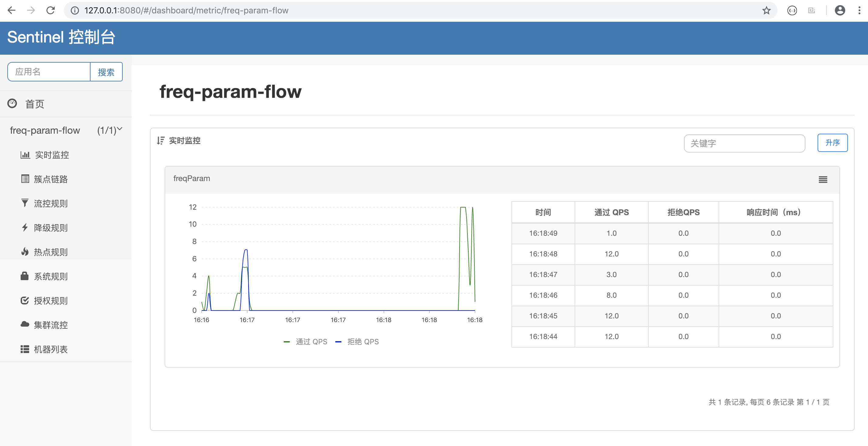Collapse the freq-param-flow app chevron

[120, 129]
